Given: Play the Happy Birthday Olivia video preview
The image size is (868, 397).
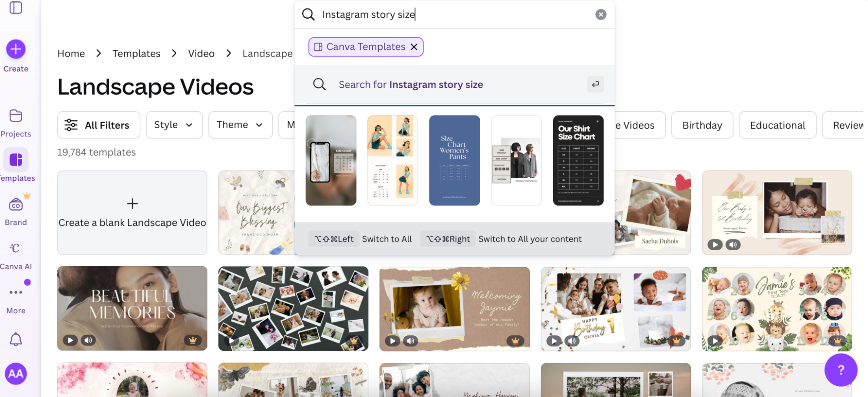Looking at the screenshot, I should 554,341.
